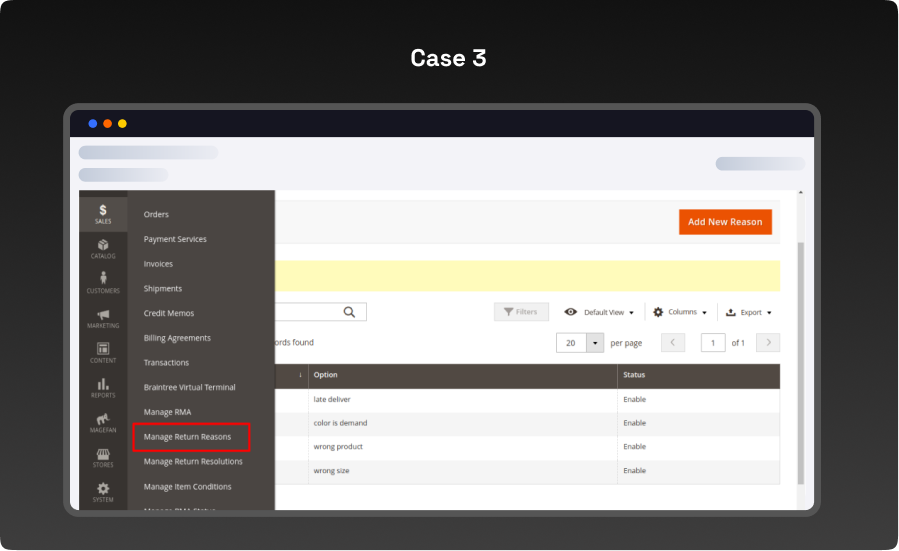Open the Content layout icon
The width and height of the screenshot is (899, 551).
point(103,351)
